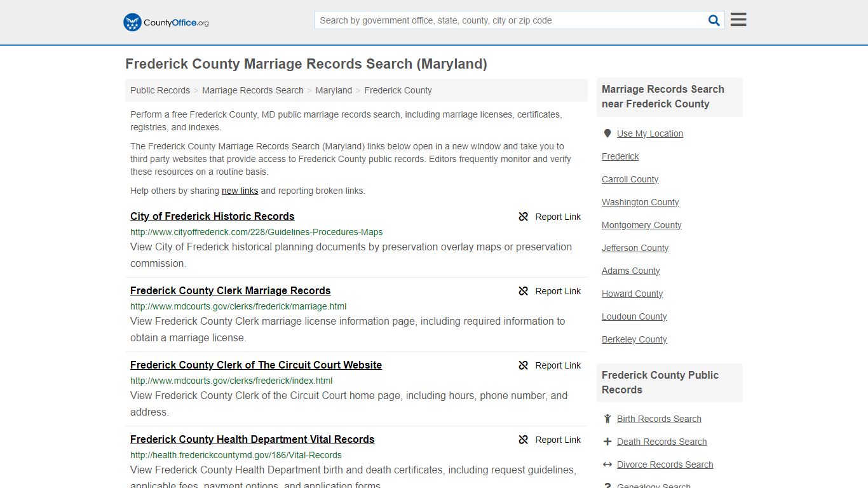Image resolution: width=868 pixels, height=488 pixels.
Task: Open Divorce Records Search
Action: [x=665, y=464]
